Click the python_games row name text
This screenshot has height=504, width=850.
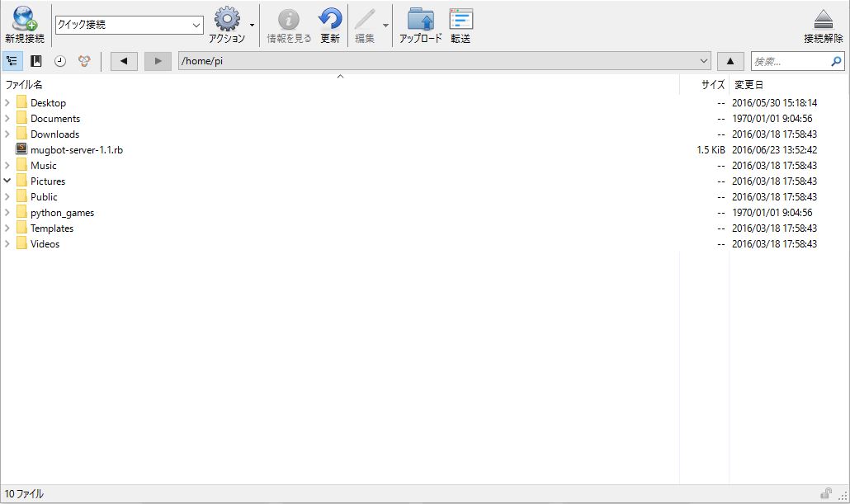pyautogui.click(x=63, y=213)
